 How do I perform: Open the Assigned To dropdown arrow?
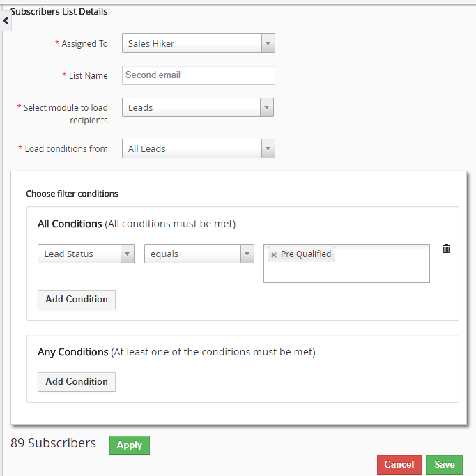tap(268, 43)
